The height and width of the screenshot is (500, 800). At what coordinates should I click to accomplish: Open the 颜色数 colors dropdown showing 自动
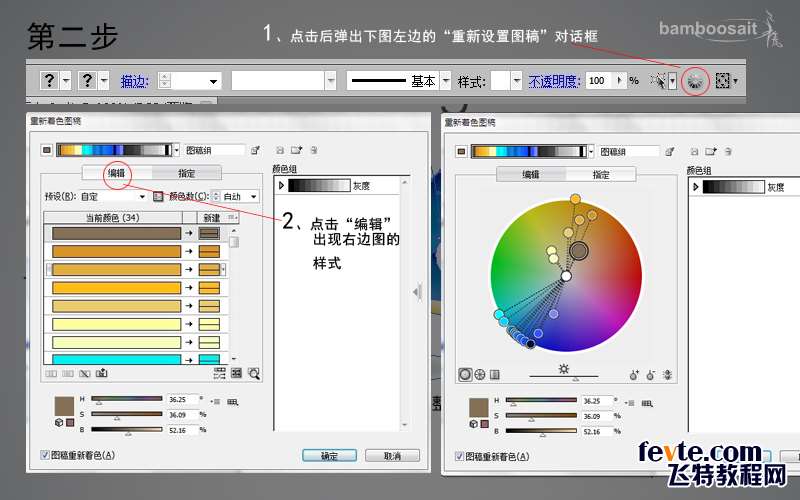(239, 196)
